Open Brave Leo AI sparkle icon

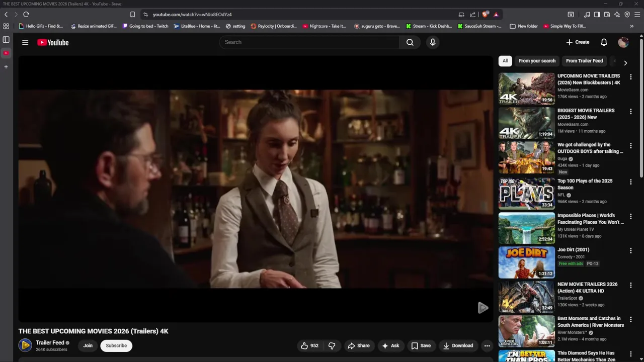(617, 15)
